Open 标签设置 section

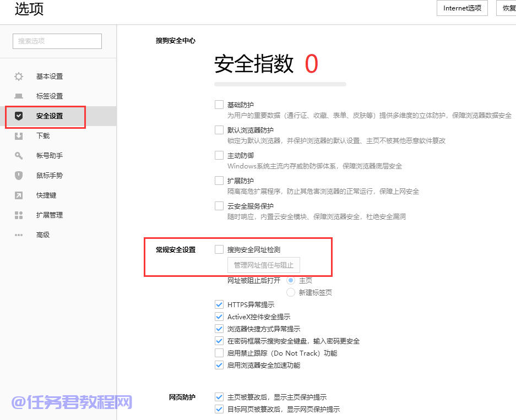click(x=50, y=96)
